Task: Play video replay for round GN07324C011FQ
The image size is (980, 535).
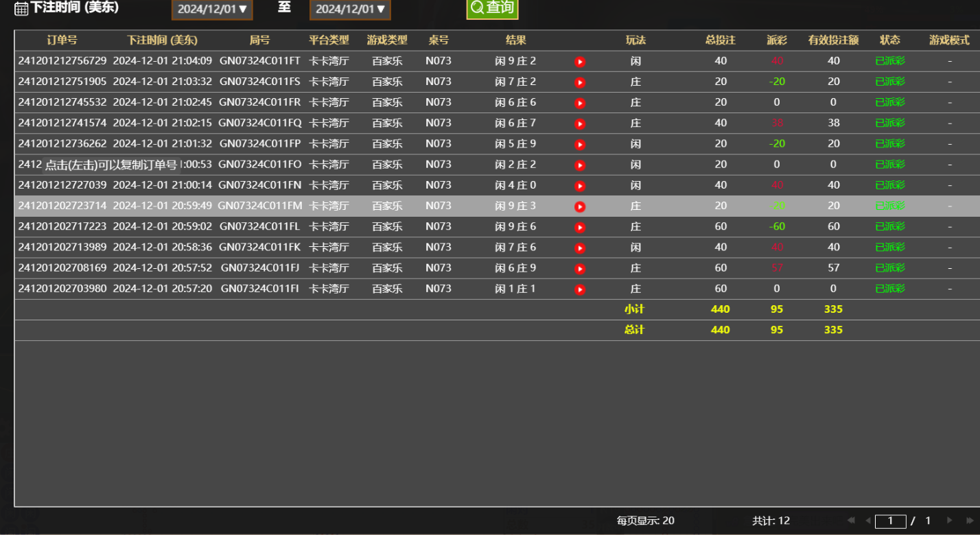Action: [x=580, y=124]
